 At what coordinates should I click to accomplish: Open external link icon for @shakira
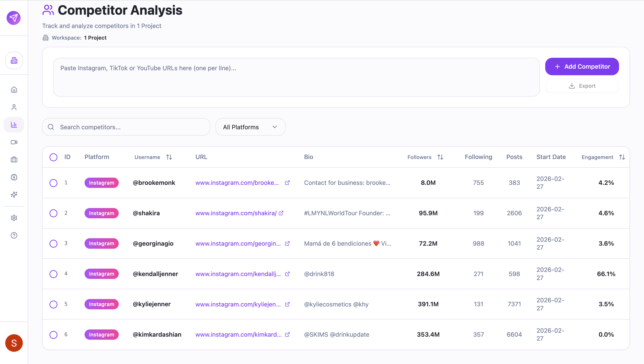tap(281, 213)
